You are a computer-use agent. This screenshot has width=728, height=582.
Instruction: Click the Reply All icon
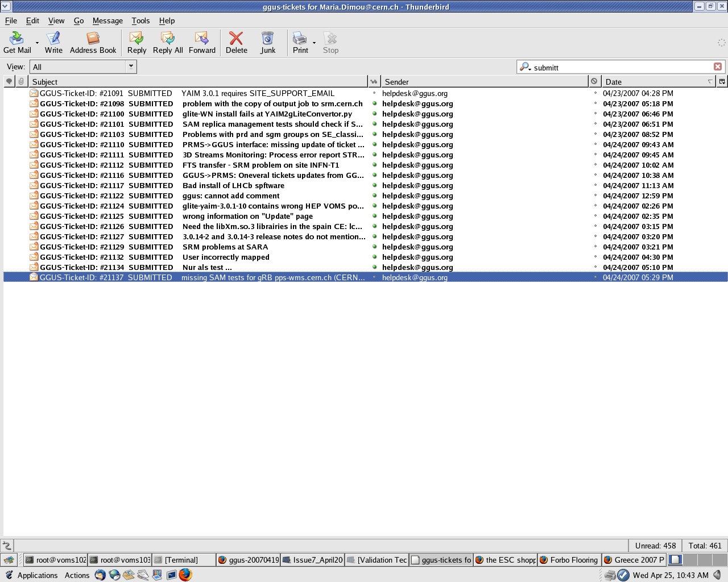(x=168, y=43)
